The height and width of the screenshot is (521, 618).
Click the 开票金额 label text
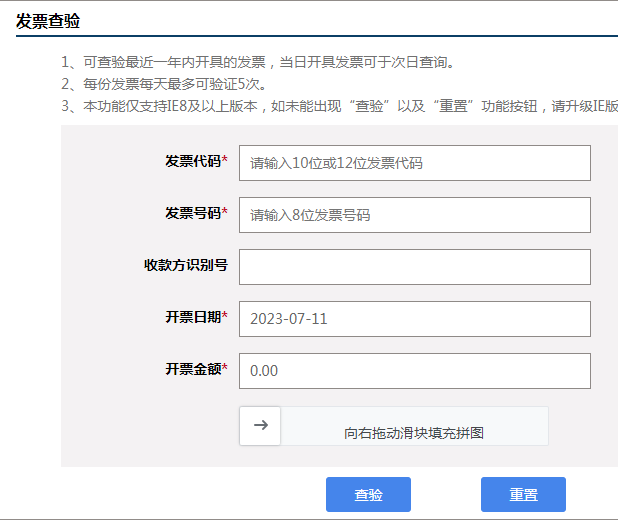click(193, 369)
